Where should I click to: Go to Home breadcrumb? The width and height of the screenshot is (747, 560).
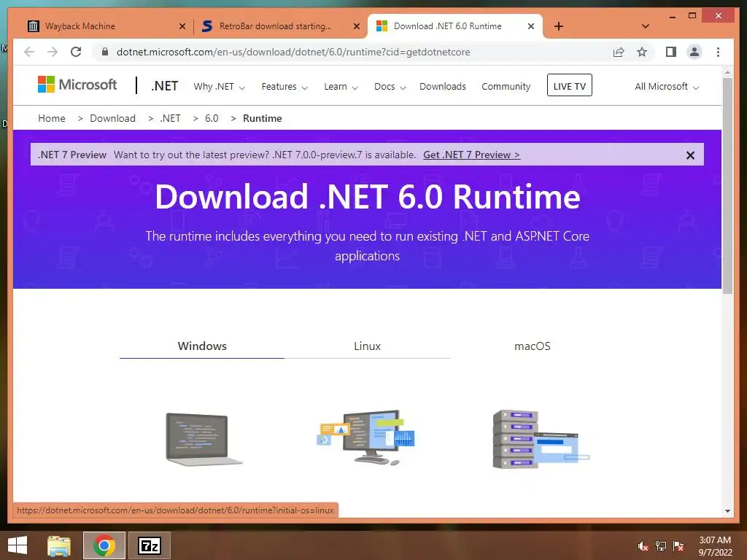[52, 118]
